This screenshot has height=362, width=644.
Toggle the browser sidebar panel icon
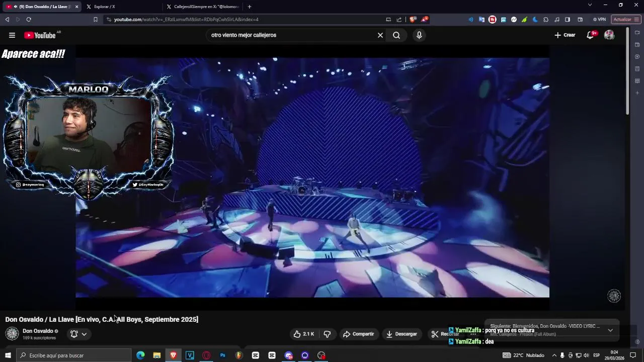568,20
